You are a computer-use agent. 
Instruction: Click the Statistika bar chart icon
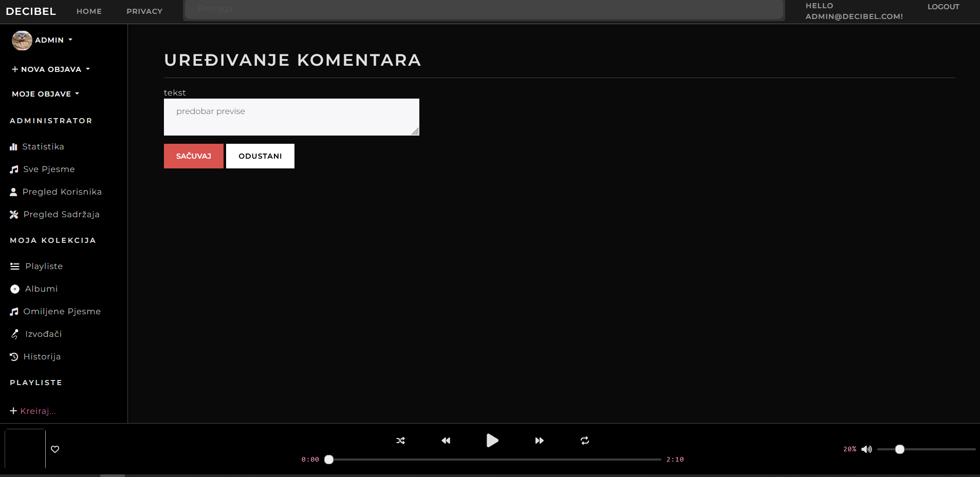(13, 147)
